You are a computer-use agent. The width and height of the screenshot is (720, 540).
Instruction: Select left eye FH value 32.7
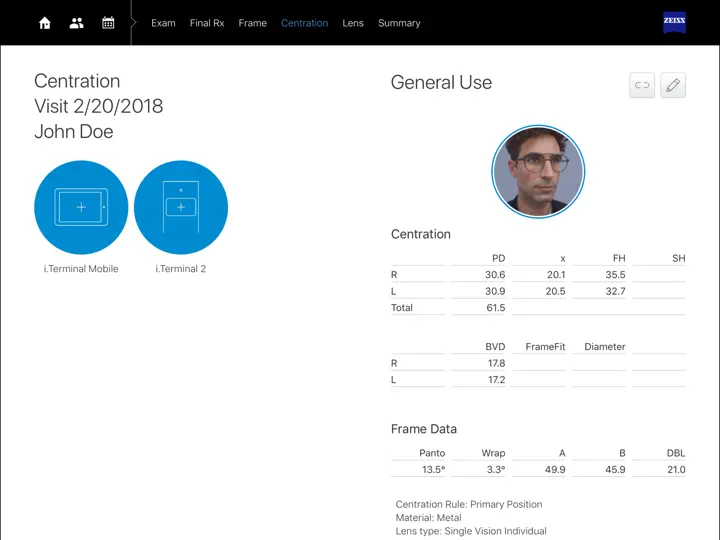pos(615,291)
